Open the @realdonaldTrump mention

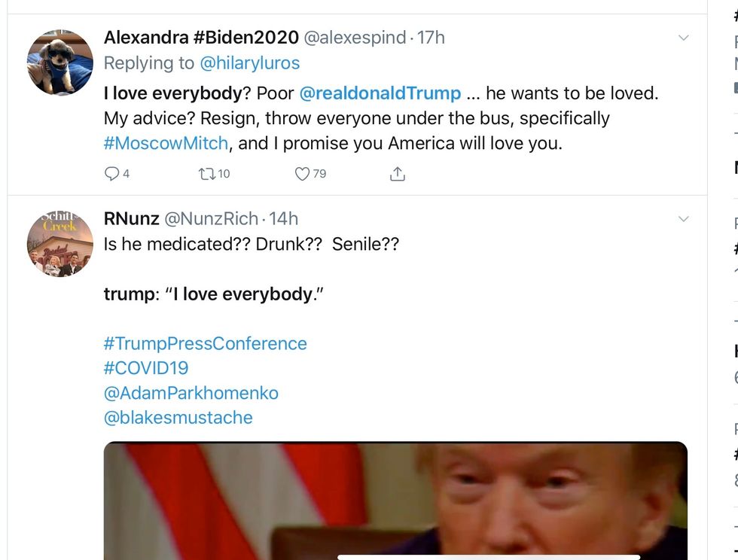(380, 93)
